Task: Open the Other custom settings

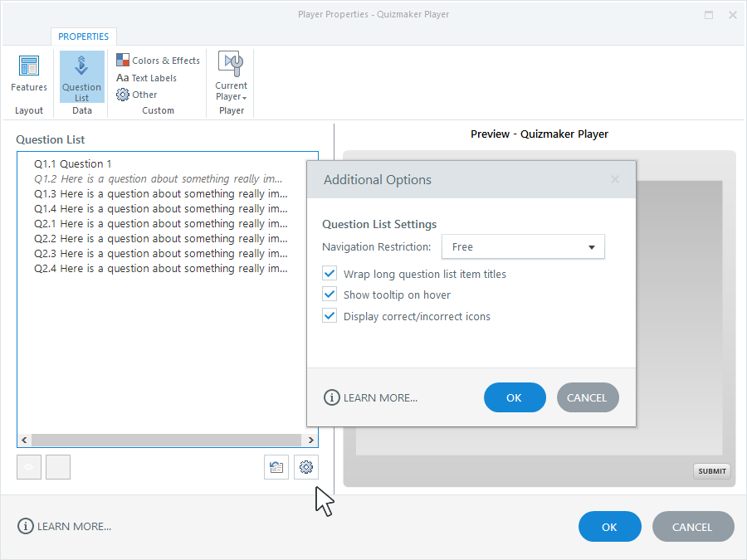Action: pyautogui.click(x=137, y=95)
